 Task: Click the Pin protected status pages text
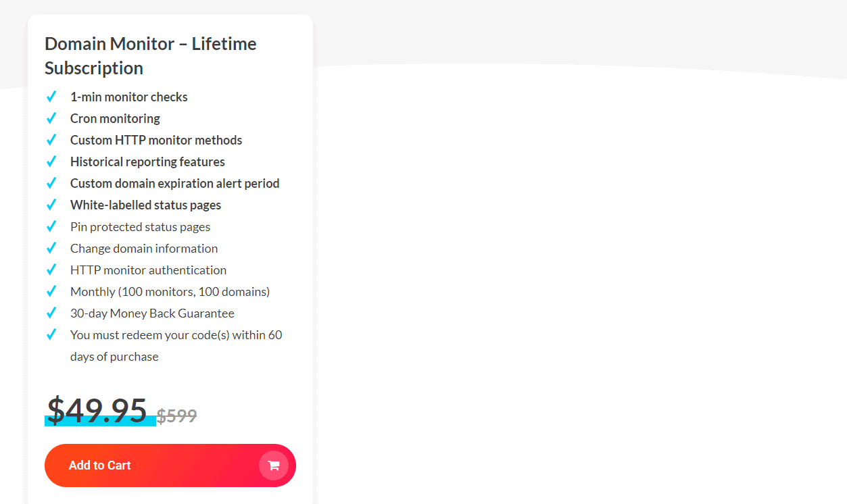[140, 226]
